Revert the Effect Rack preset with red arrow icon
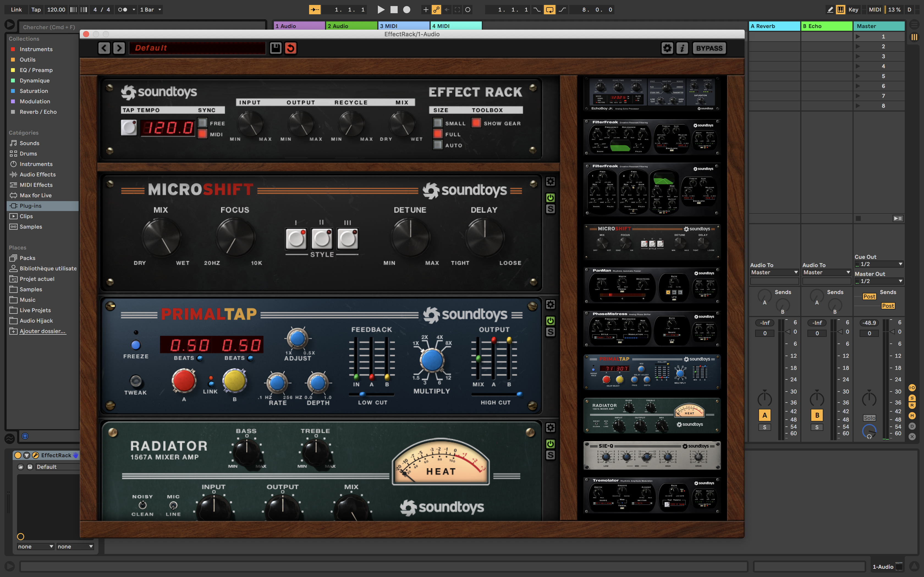 [x=291, y=48]
